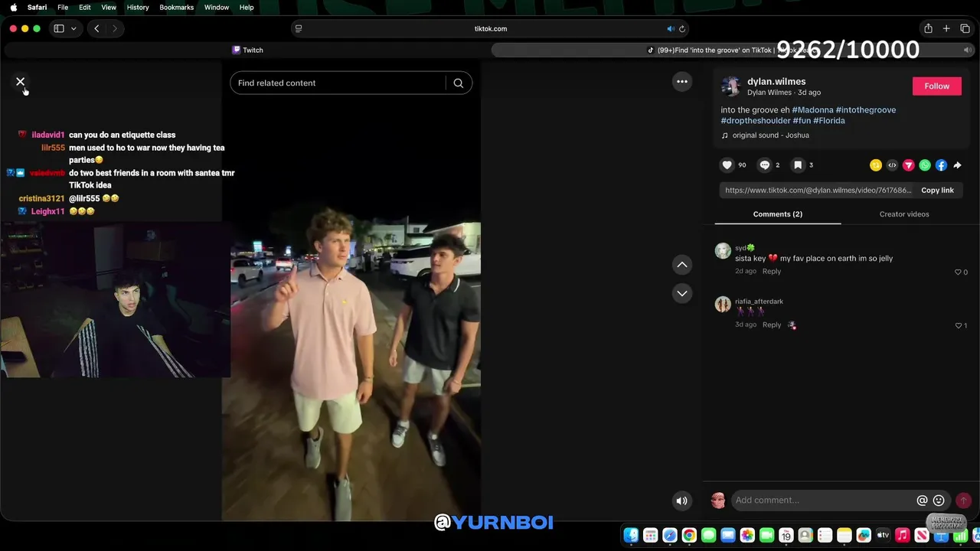Mute the TikTok tab speaker icon
This screenshot has width=980, height=551.
[x=967, y=50]
